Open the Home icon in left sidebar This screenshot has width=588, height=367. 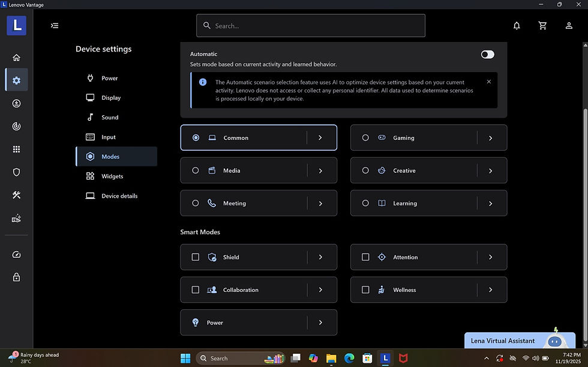point(16,58)
